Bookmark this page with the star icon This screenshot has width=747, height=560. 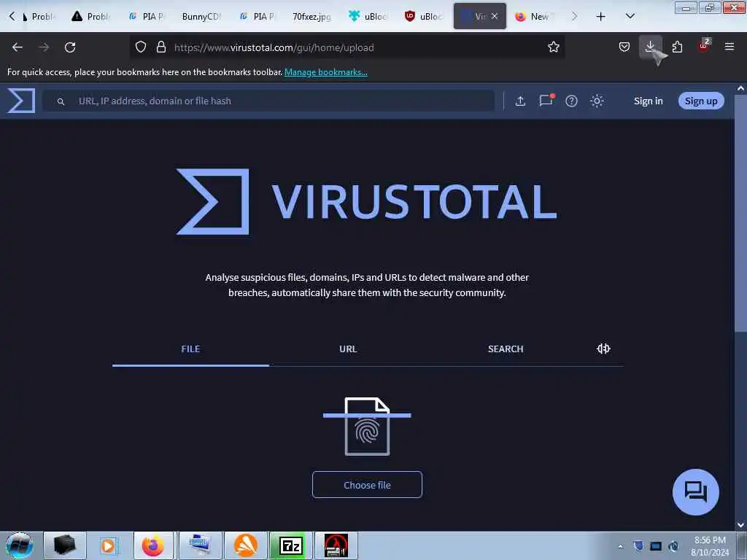click(x=553, y=47)
